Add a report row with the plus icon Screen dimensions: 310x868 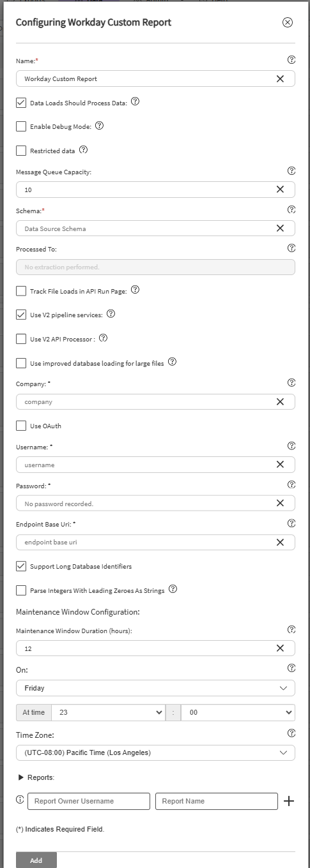pos(289,801)
